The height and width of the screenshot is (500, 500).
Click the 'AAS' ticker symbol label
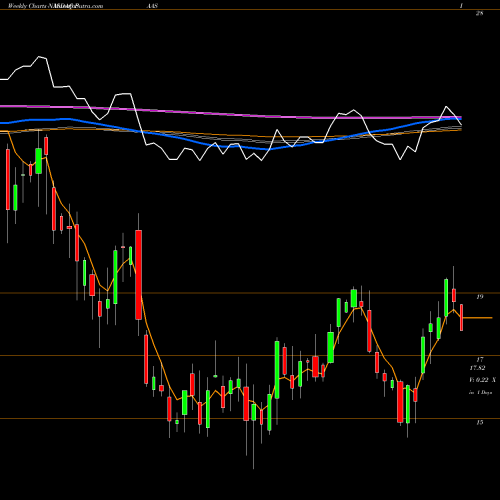[152, 6]
